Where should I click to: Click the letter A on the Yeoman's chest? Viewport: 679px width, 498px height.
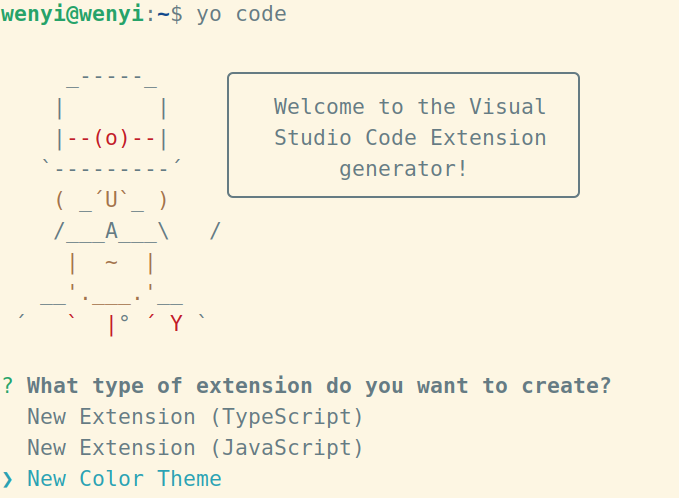click(x=111, y=232)
